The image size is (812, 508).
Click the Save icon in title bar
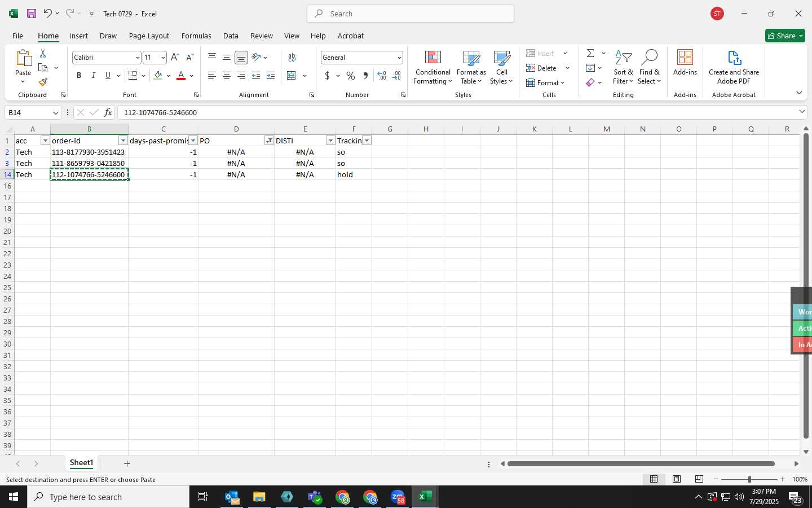(32, 14)
